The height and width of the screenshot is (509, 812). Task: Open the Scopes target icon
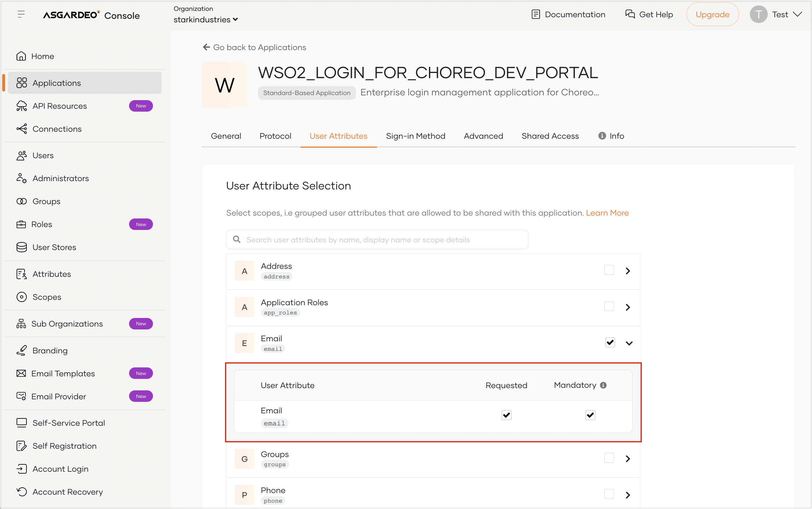point(22,297)
